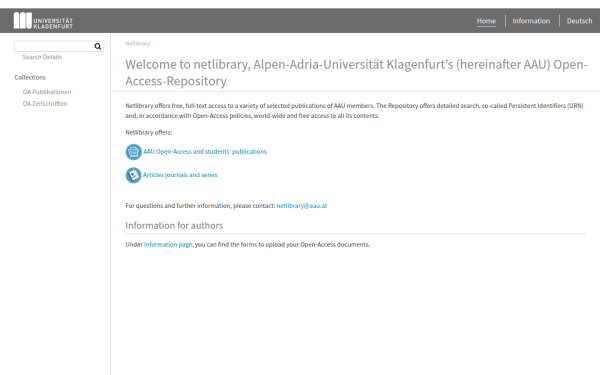Open Articles journals and series link
This screenshot has width=600, height=375.
(x=180, y=175)
